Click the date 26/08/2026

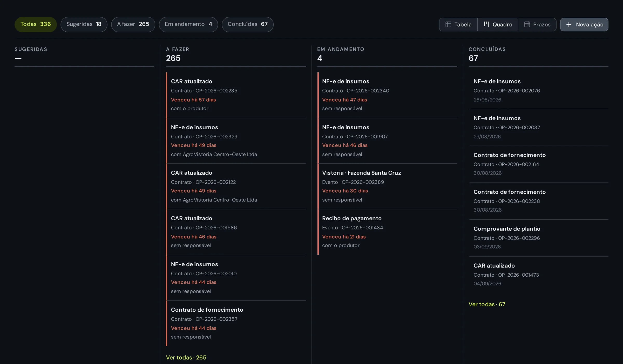487,100
